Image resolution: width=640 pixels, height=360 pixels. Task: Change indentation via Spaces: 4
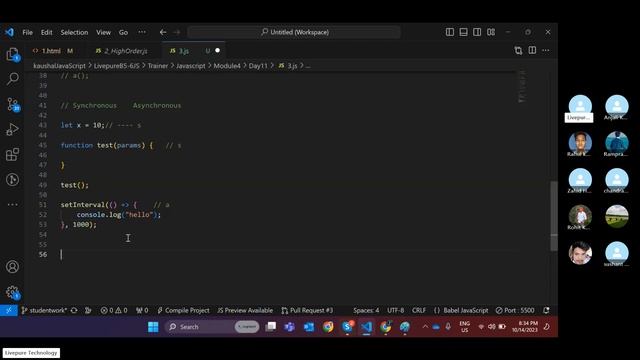[x=366, y=311]
